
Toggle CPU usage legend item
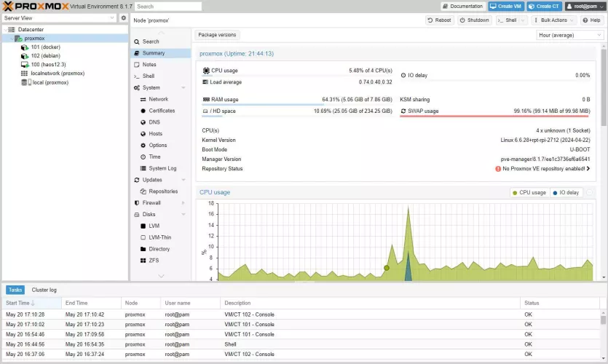pos(529,193)
